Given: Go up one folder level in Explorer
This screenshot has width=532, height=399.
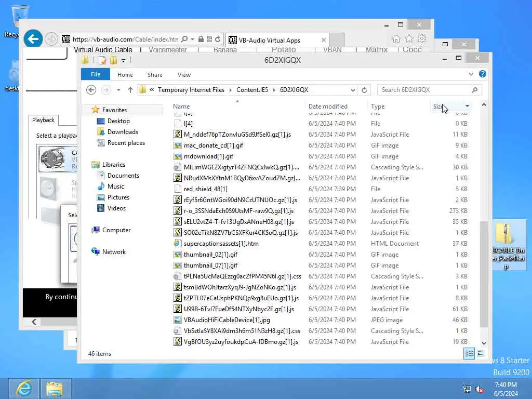Looking at the screenshot, I should pyautogui.click(x=130, y=90).
